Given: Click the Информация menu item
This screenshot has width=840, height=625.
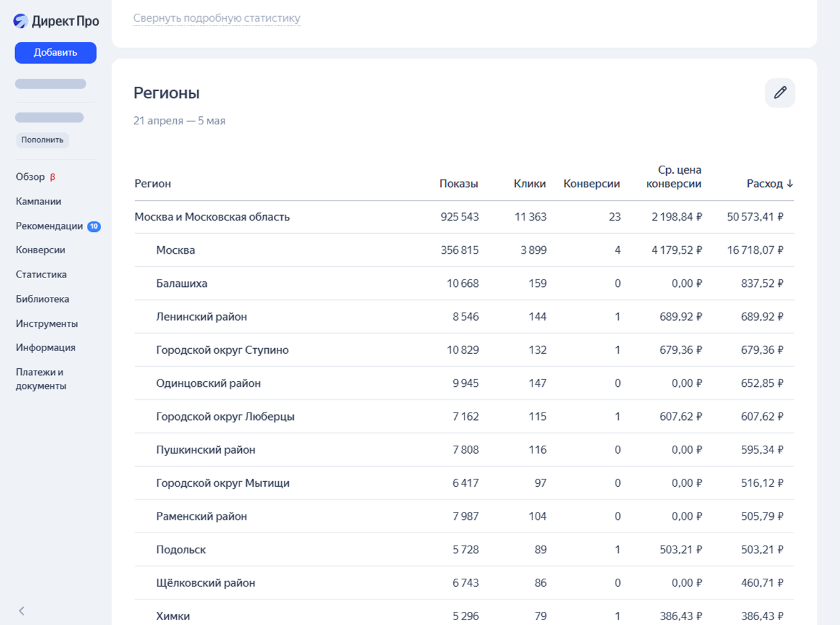Looking at the screenshot, I should [x=46, y=347].
